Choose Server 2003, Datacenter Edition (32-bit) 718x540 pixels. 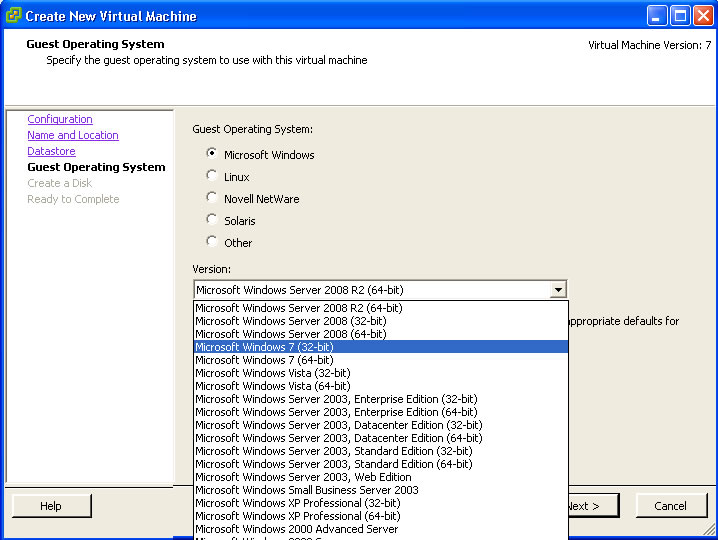(381, 425)
